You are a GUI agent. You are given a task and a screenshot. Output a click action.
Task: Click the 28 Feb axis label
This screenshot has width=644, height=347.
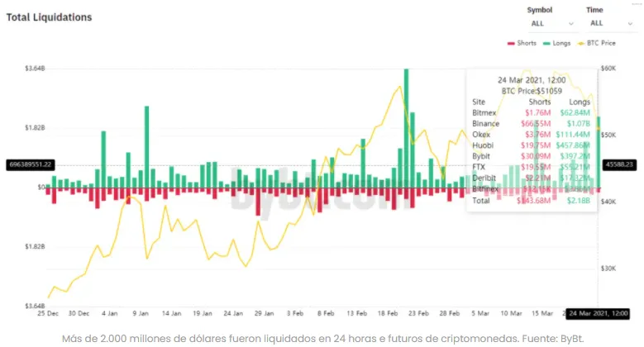450,313
